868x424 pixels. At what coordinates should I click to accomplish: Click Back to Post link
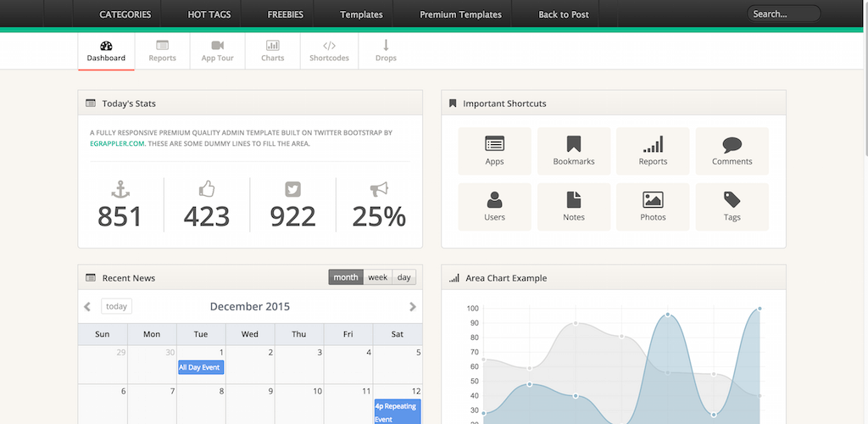click(564, 14)
